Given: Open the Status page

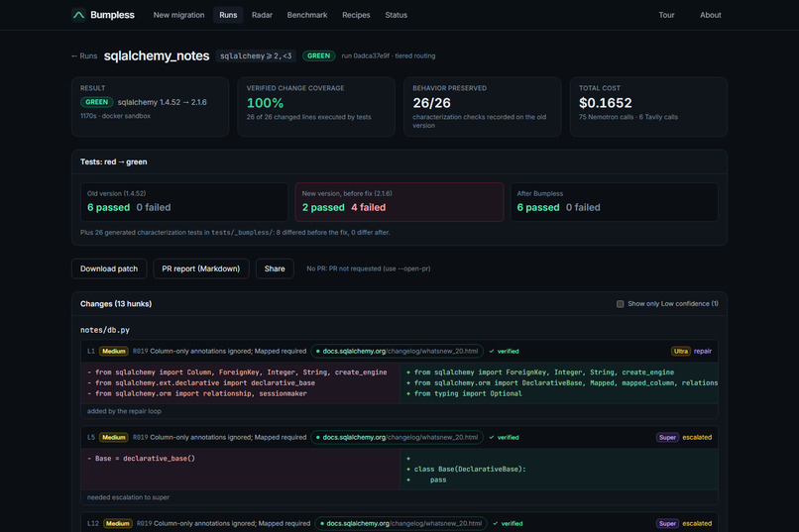Looking at the screenshot, I should click(x=396, y=15).
